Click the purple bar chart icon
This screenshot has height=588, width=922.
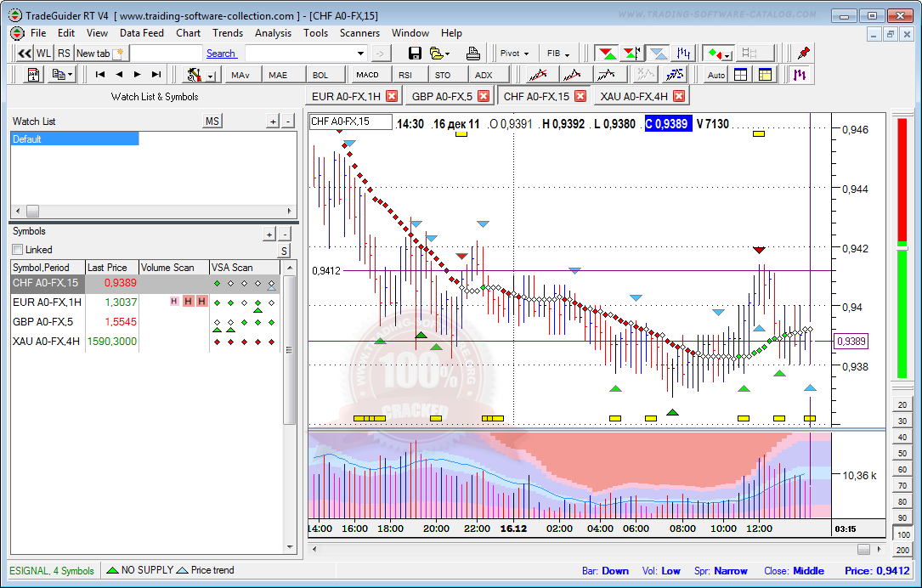coord(800,75)
